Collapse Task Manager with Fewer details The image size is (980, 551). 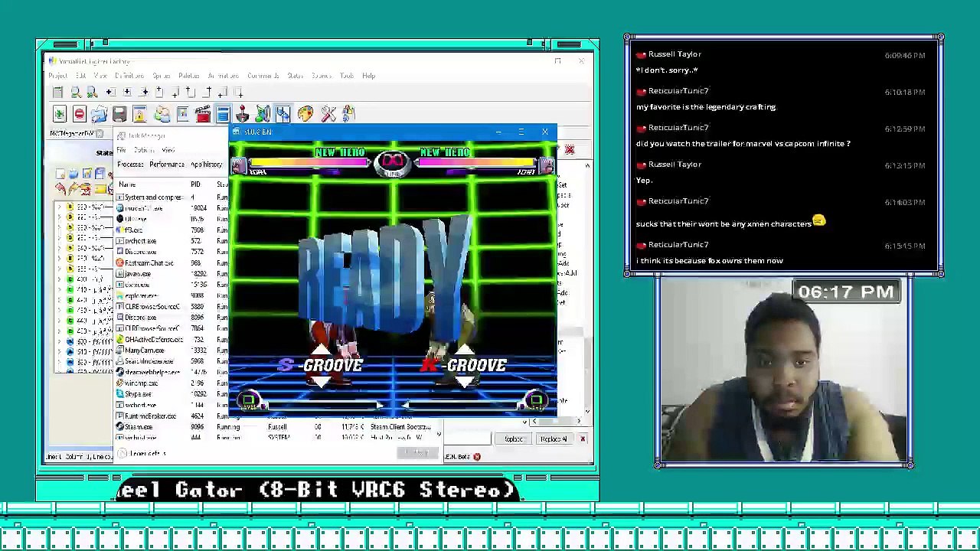143,454
